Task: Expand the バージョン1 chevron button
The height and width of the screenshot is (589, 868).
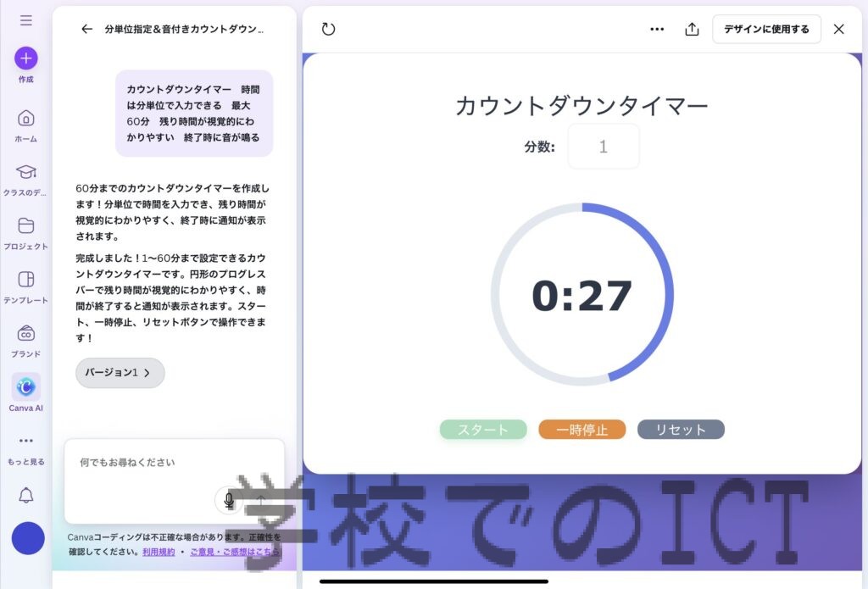Action: (x=120, y=373)
